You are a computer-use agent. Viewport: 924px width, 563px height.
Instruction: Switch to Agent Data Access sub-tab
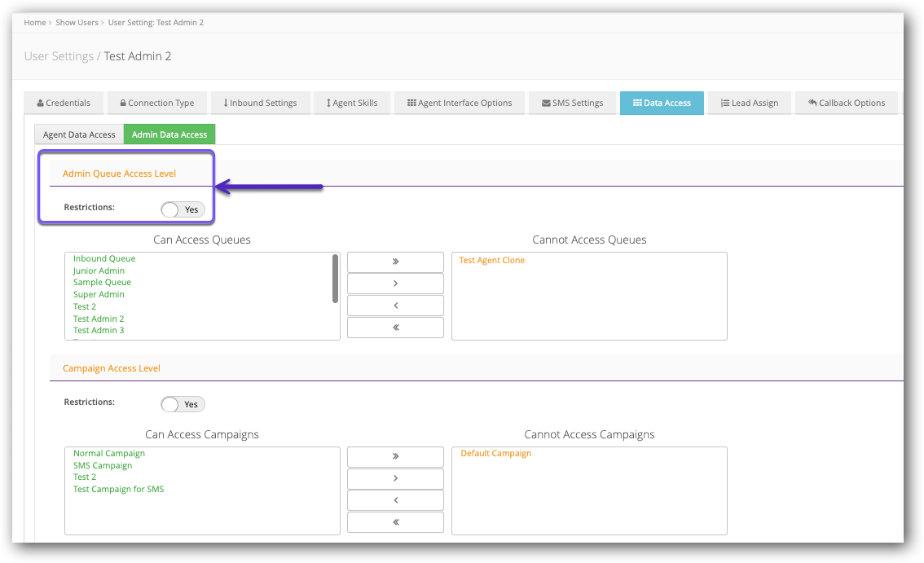point(79,134)
